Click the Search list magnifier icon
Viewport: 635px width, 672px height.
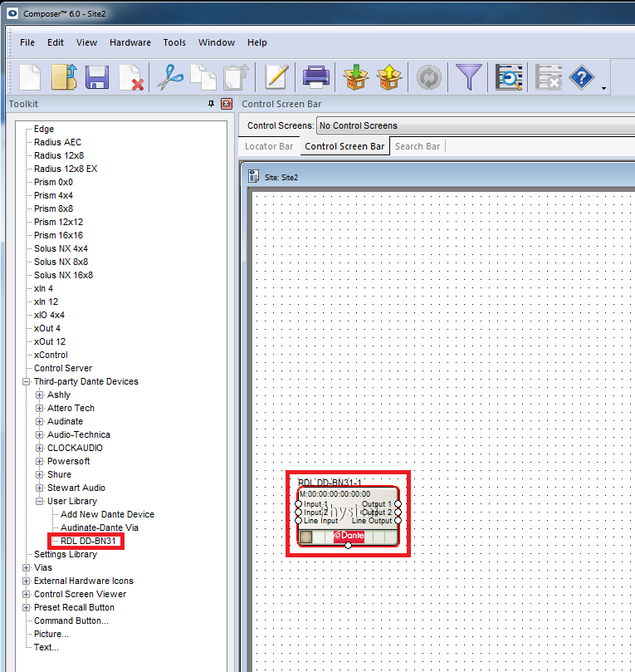click(x=509, y=77)
